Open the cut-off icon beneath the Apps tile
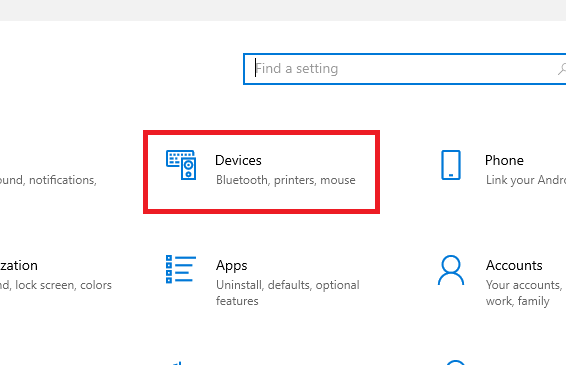This screenshot has width=566, height=365. [178, 363]
